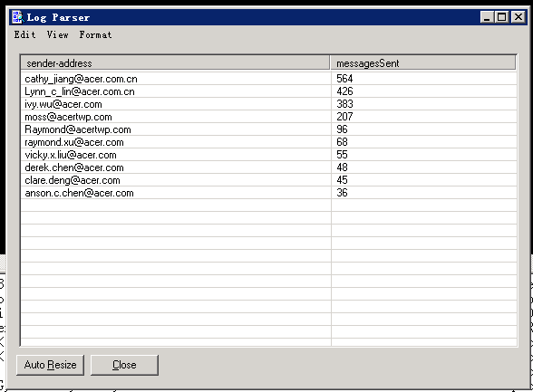This screenshot has height=392, width=533.
Task: Sort by sender-address column header
Action: (x=176, y=63)
